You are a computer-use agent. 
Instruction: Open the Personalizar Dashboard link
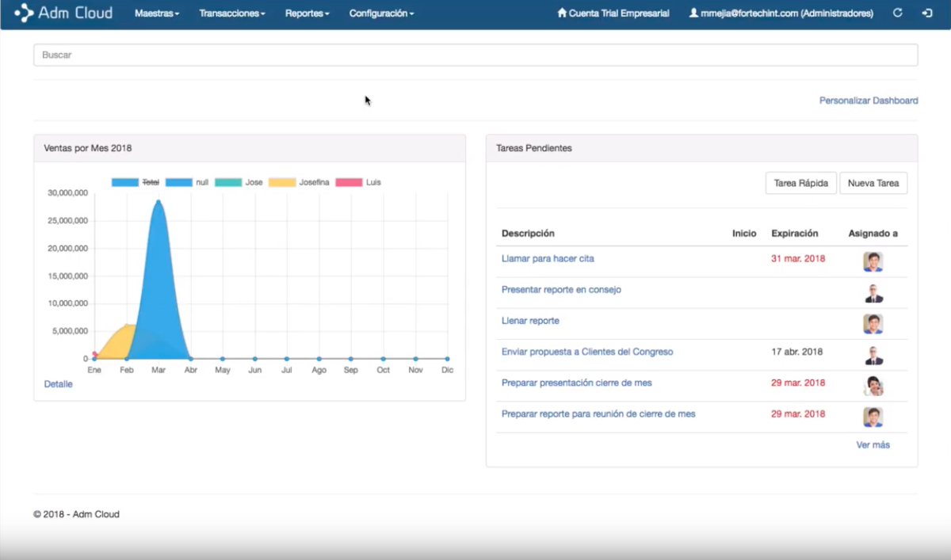pyautogui.click(x=868, y=101)
